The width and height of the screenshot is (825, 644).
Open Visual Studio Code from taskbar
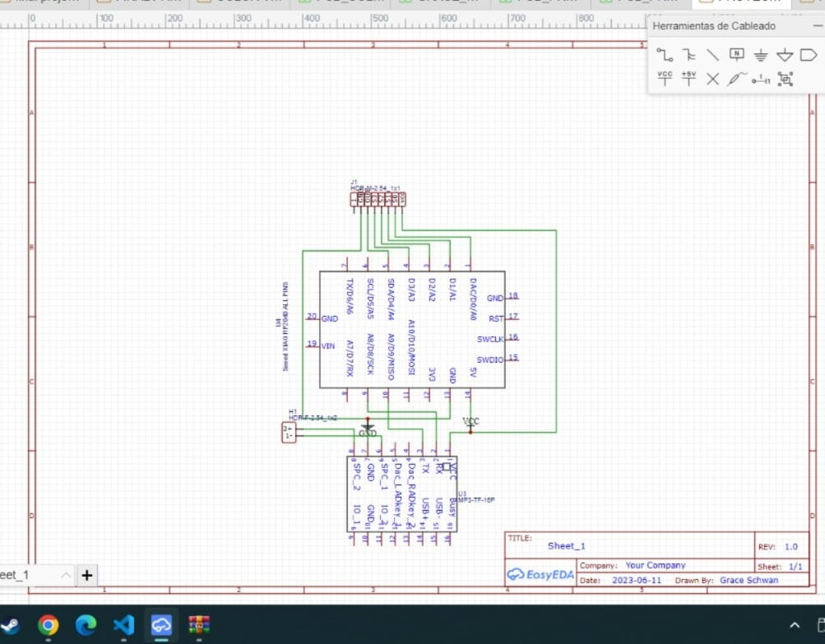pyautogui.click(x=123, y=624)
